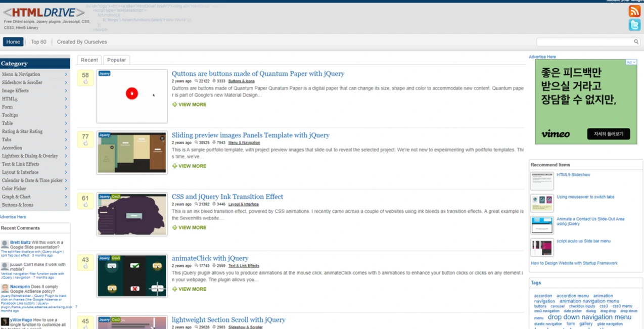Switch to the Popular tab
The width and height of the screenshot is (644, 329).
coord(116,60)
